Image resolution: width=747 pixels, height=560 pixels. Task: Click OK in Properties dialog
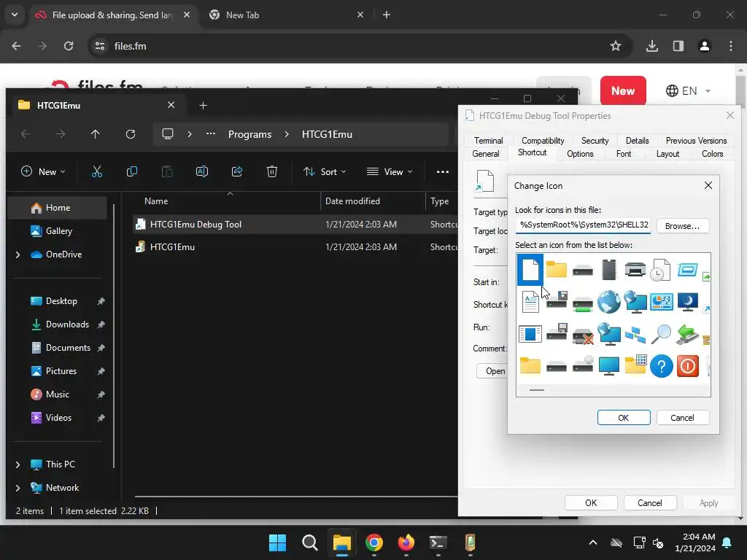pos(591,503)
